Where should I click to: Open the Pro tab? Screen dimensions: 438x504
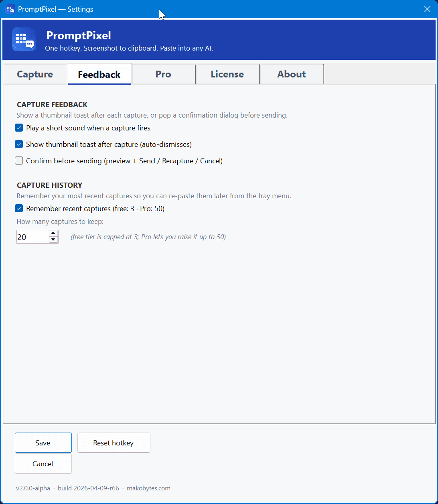tap(163, 74)
